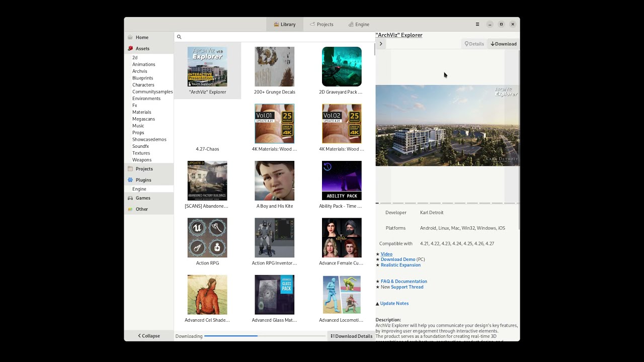
Task: Select the 4.27-Chaos asset entry
Action: 207,128
